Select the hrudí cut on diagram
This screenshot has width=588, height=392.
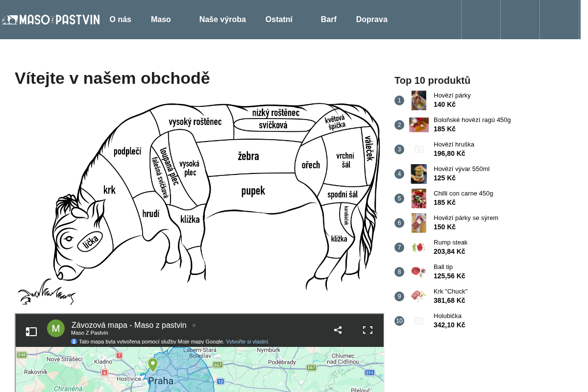tap(151, 214)
